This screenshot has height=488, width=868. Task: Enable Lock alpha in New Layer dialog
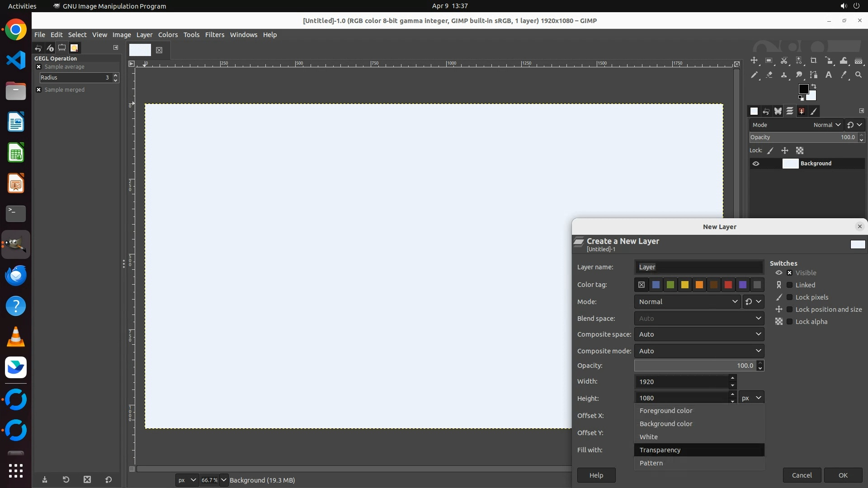(789, 322)
